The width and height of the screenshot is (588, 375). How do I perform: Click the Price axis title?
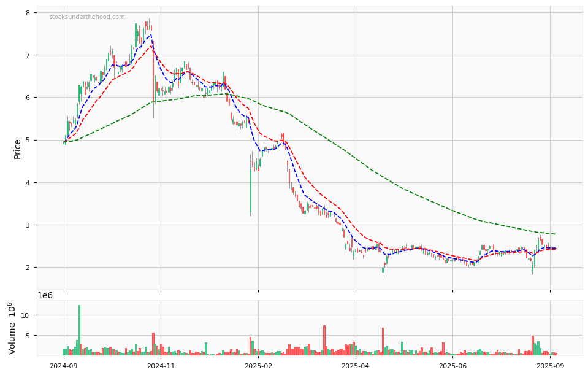pos(17,149)
